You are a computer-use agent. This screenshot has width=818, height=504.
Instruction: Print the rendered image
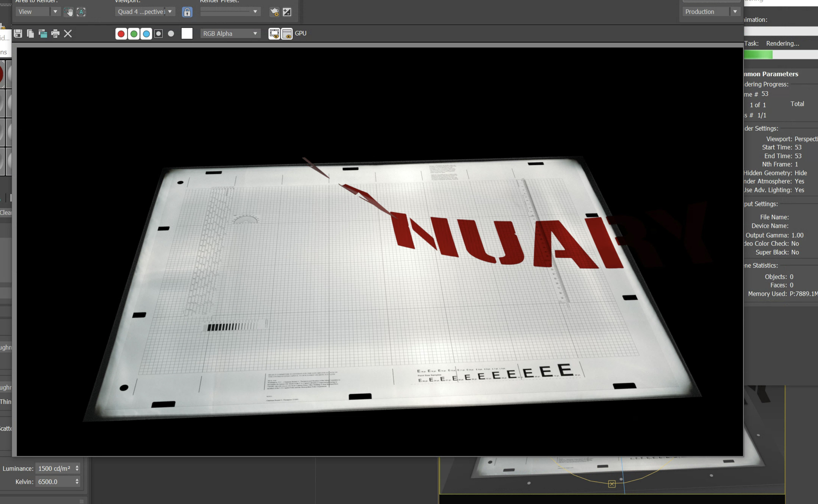pyautogui.click(x=55, y=33)
